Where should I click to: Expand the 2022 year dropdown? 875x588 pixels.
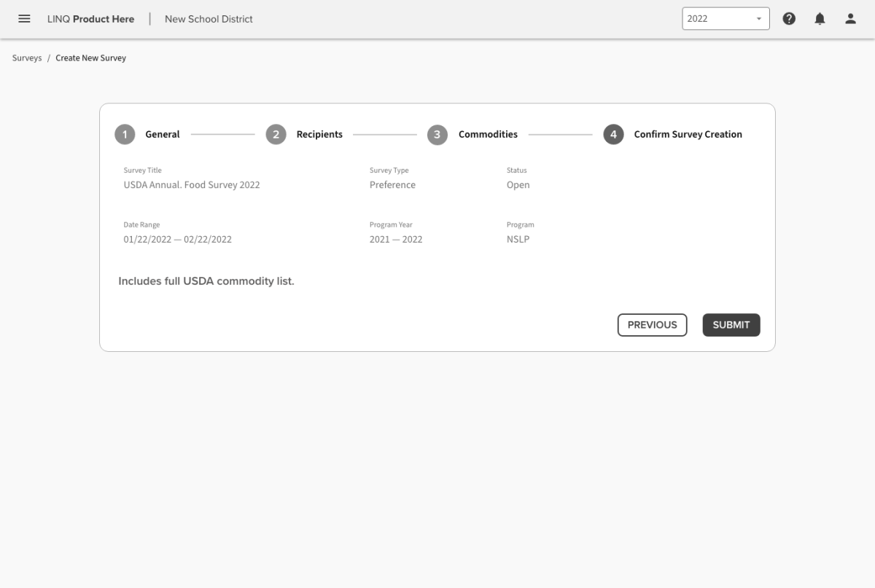click(x=726, y=19)
